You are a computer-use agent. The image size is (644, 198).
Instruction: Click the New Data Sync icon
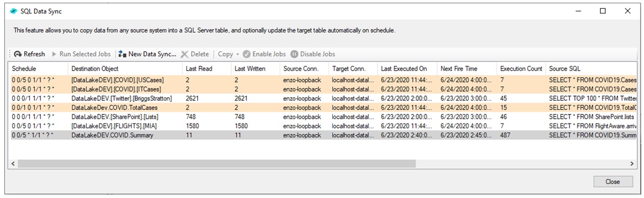pyautogui.click(x=123, y=54)
